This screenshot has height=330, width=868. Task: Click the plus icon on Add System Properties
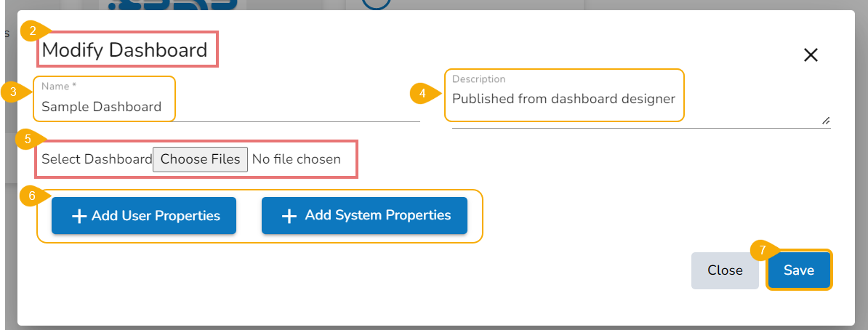click(x=289, y=216)
